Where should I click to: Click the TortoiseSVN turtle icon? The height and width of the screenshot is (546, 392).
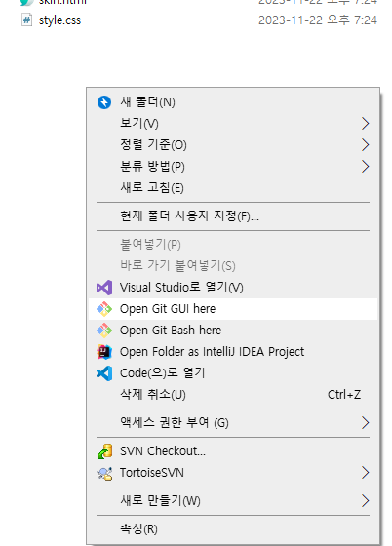[104, 473]
